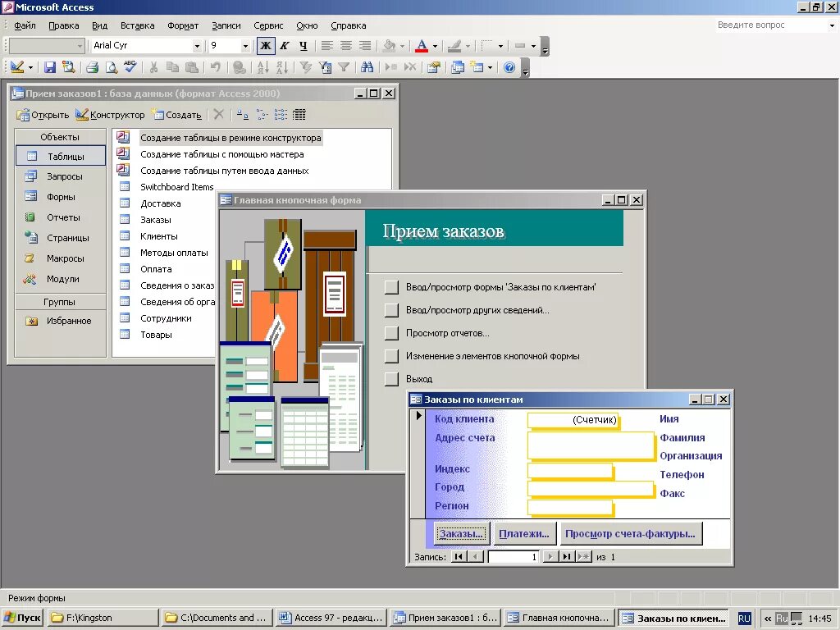Click the Заказы... button in the form
Image resolution: width=840 pixels, height=630 pixels.
point(461,533)
